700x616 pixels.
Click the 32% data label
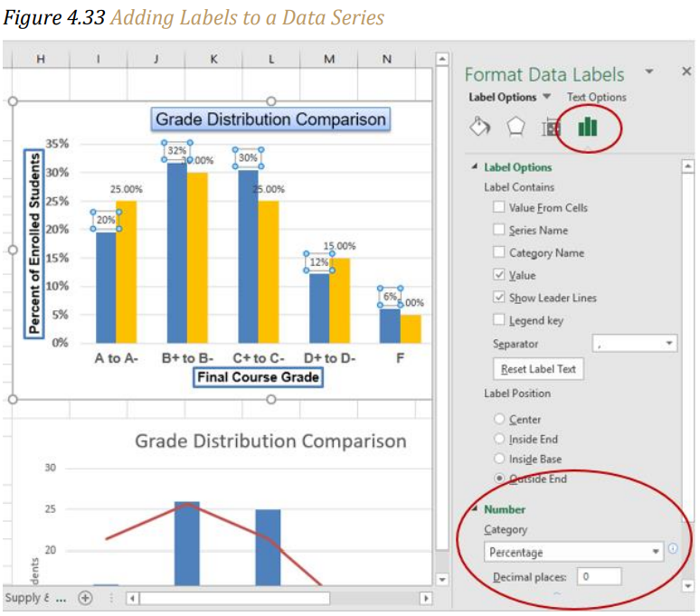coord(177,151)
